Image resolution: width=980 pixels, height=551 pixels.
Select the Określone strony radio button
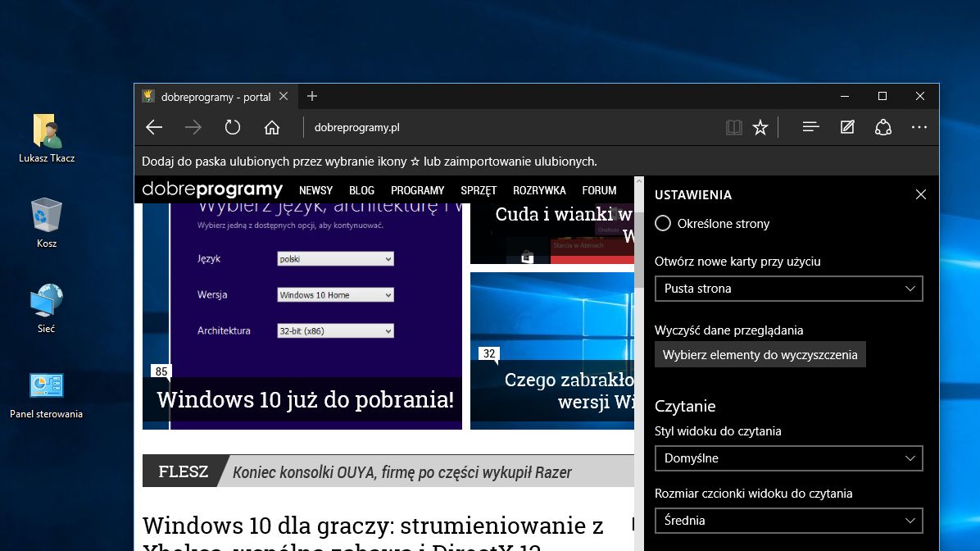point(662,223)
